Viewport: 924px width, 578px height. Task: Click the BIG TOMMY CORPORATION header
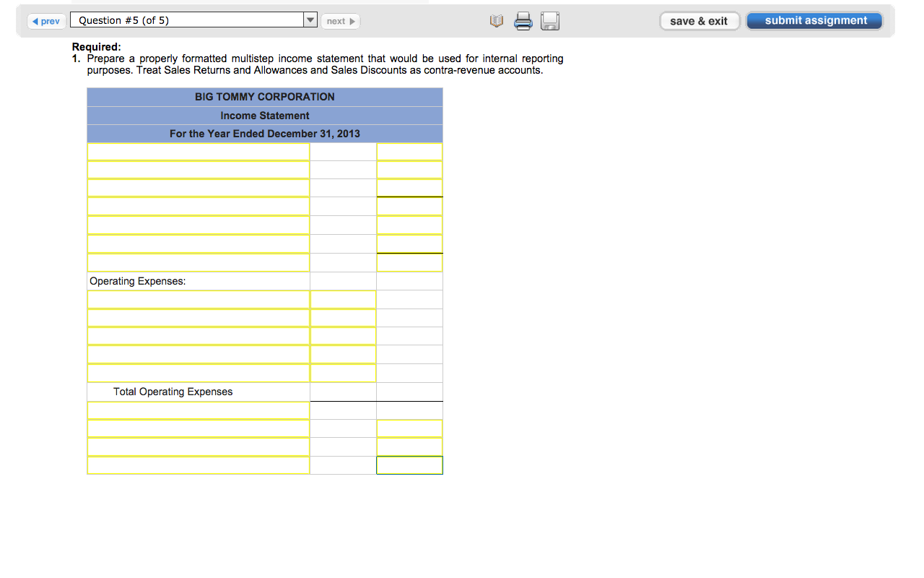pyautogui.click(x=265, y=97)
